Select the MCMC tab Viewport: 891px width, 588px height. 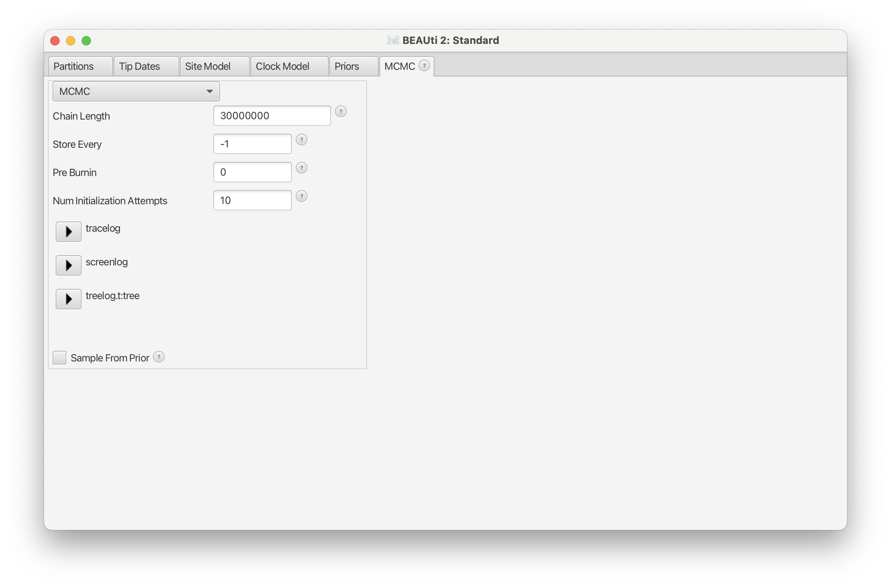point(407,66)
